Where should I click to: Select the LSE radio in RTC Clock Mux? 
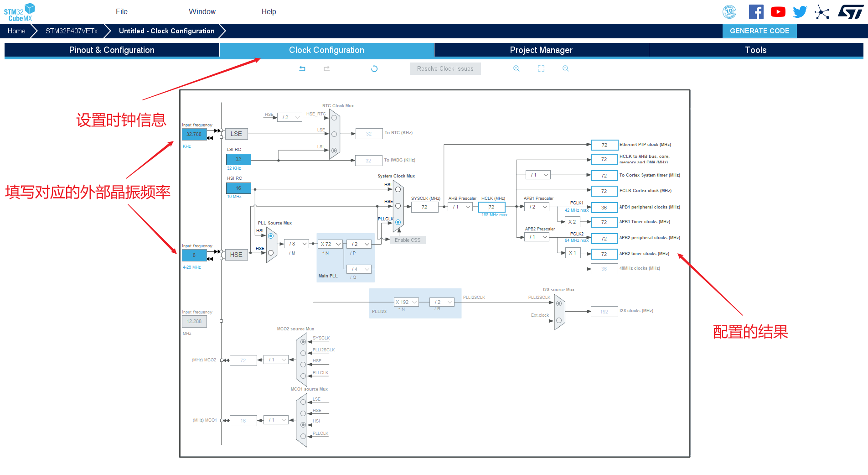pos(334,134)
